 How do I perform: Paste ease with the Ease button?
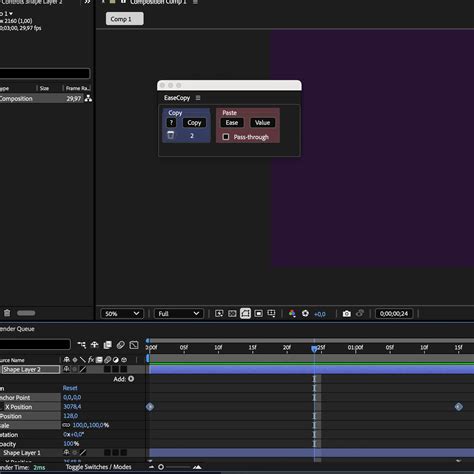(x=232, y=123)
